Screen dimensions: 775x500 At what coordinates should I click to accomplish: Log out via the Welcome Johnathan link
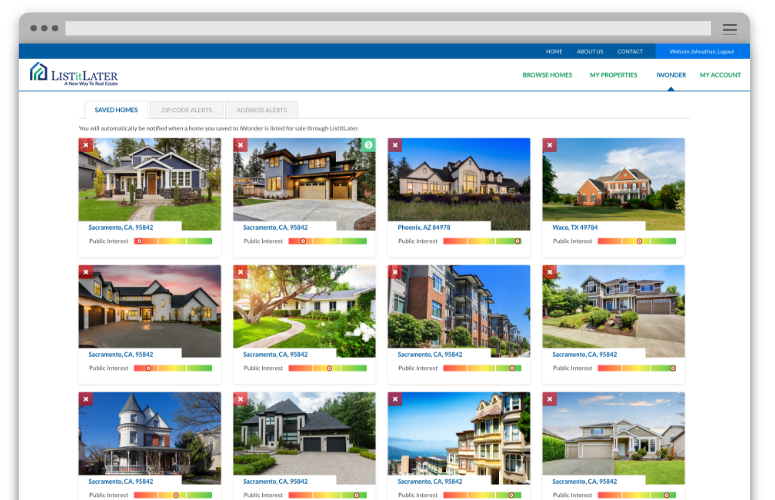[702, 51]
